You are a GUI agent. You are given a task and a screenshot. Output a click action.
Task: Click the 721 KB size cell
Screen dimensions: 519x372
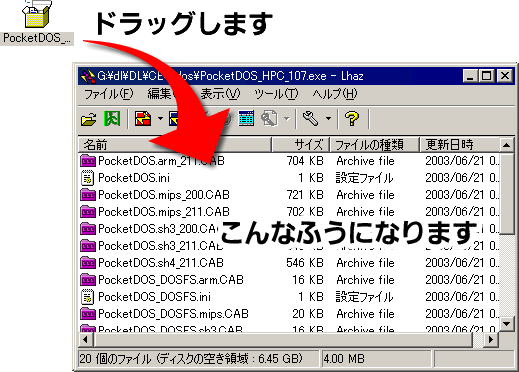305,195
